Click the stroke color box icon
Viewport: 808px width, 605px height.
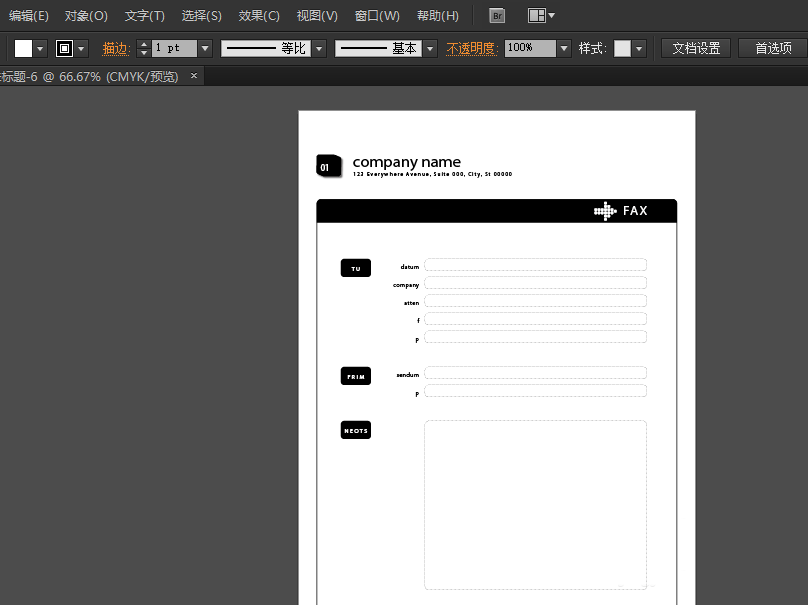tap(65, 48)
